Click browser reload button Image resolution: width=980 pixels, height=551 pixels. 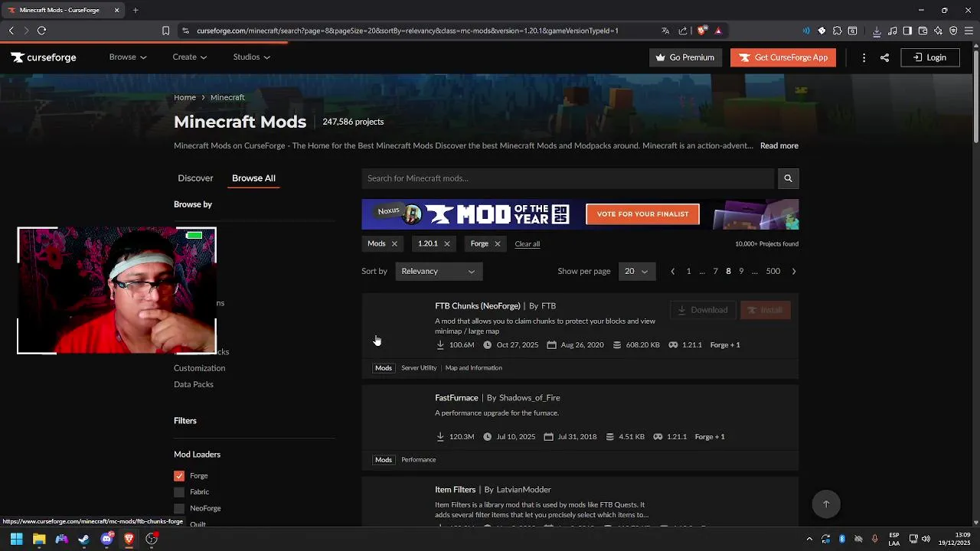(x=41, y=31)
